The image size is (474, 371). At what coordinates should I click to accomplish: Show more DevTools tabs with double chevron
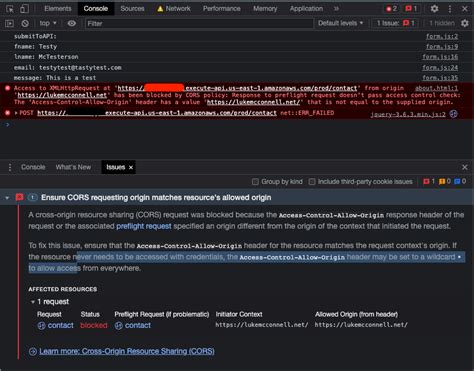pos(336,9)
